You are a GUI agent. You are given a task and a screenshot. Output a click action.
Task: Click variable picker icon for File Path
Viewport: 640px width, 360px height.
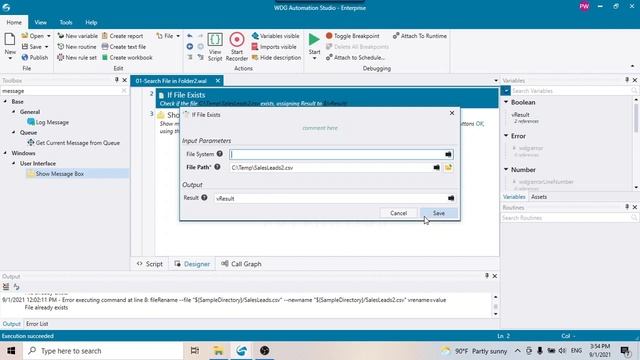436,168
